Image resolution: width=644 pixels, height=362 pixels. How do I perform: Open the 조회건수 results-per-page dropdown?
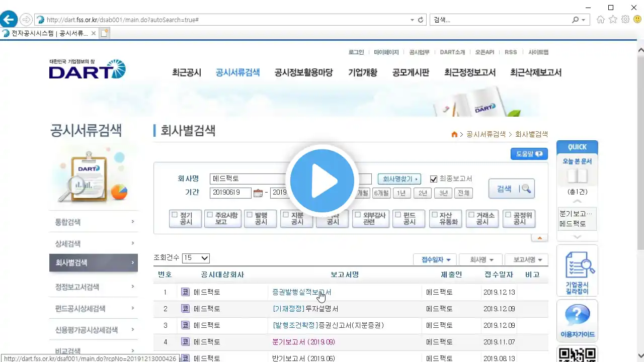coord(196,258)
